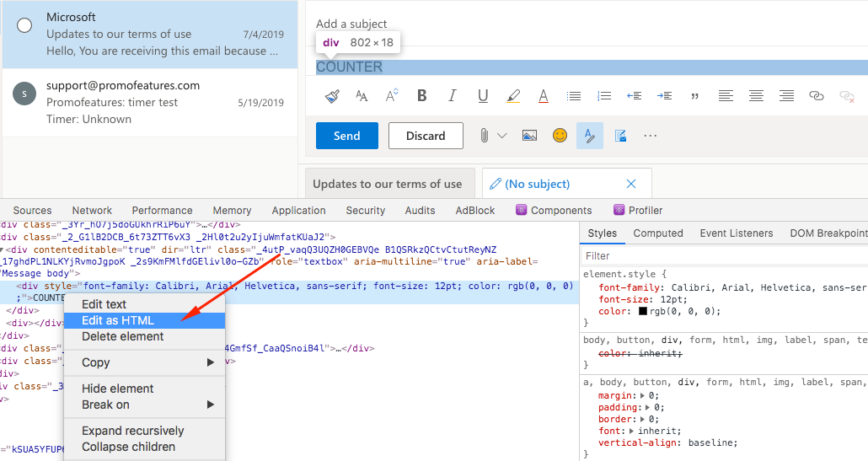Toggle bold formatting
This screenshot has width=868, height=461.
pyautogui.click(x=422, y=96)
